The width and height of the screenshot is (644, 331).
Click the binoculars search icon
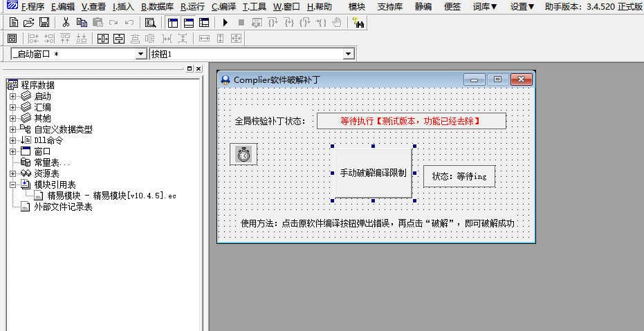pyautogui.click(x=359, y=22)
